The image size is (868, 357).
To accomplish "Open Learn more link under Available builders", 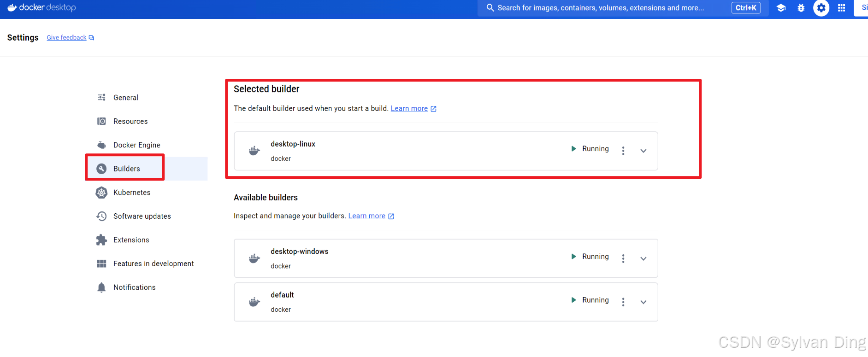I will (367, 216).
